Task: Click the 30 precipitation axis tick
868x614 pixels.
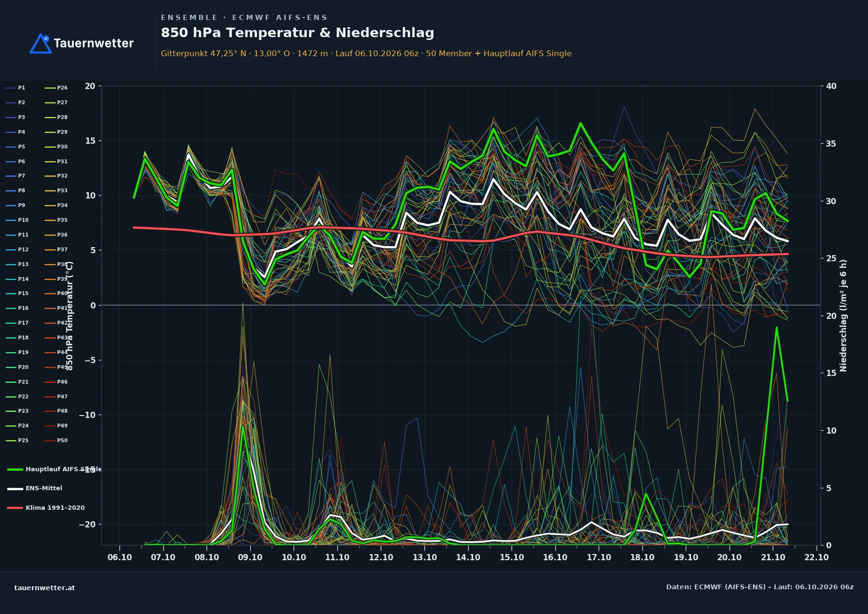Action: pos(831,201)
